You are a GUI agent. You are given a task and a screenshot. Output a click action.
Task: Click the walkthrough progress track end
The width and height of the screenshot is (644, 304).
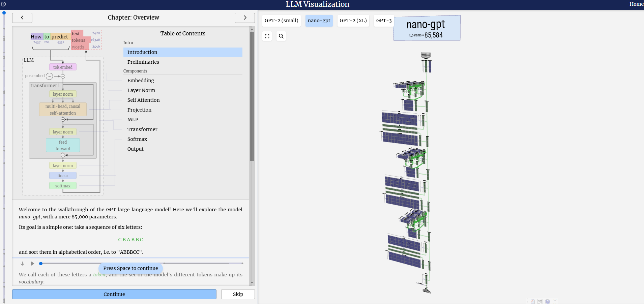click(242, 264)
